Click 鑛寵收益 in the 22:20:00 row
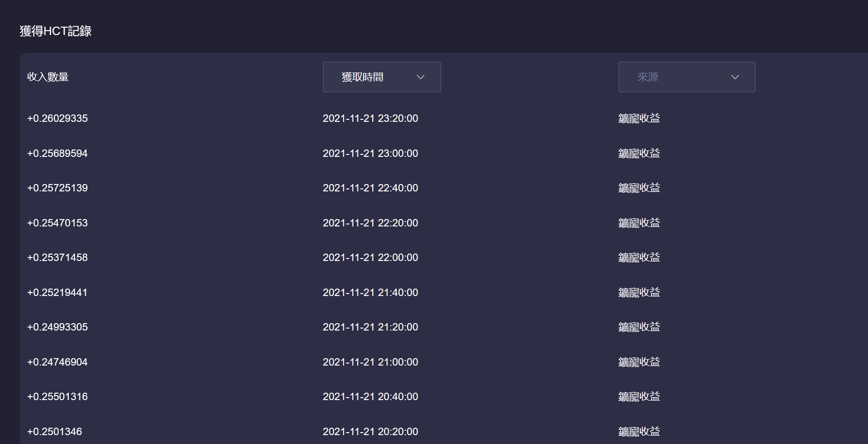Viewport: 868px width, 444px height. point(639,223)
